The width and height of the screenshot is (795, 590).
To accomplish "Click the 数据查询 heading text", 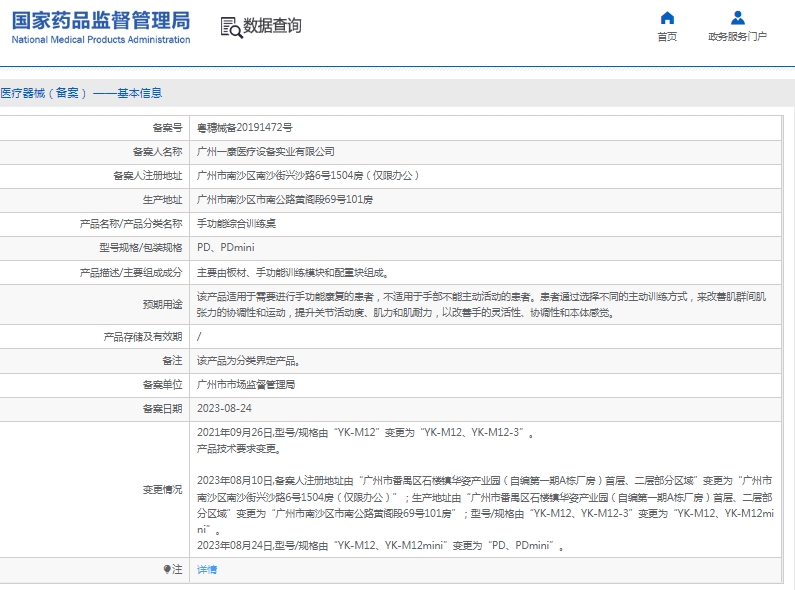I will pos(272,26).
